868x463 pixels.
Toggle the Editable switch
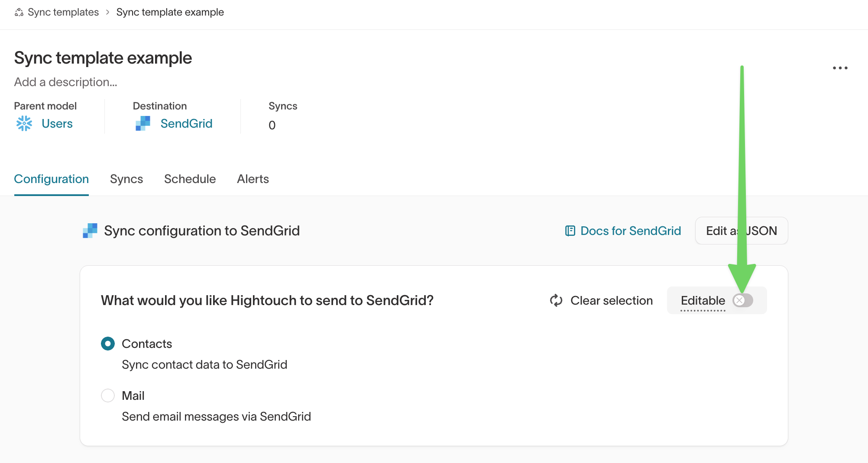743,300
